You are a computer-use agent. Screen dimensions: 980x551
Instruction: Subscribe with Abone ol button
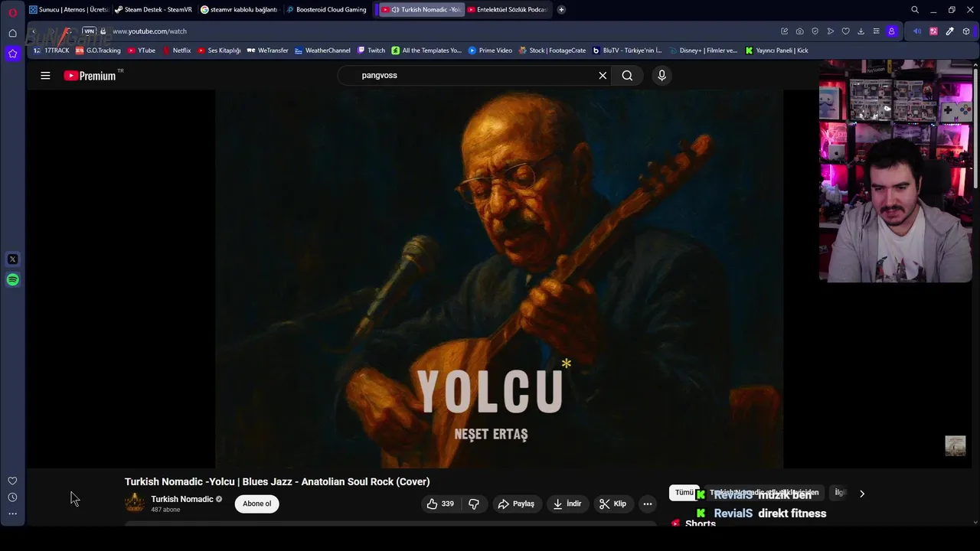point(257,504)
